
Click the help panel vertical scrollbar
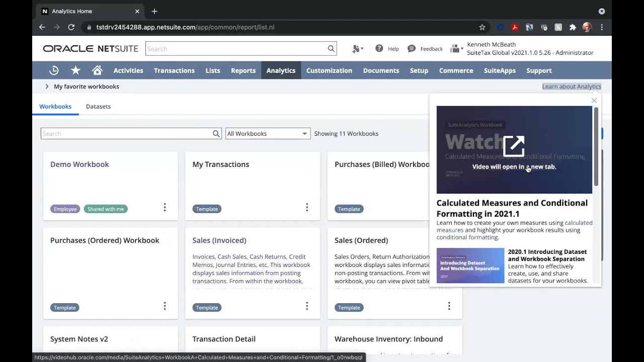pos(596,146)
